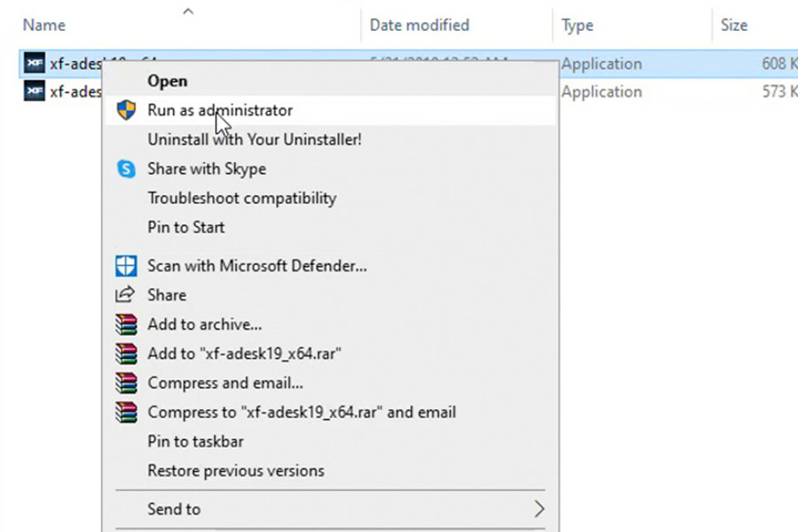This screenshot has height=532, width=798.
Task: Click the WinRAR icon beside Add to archive
Action: (126, 325)
